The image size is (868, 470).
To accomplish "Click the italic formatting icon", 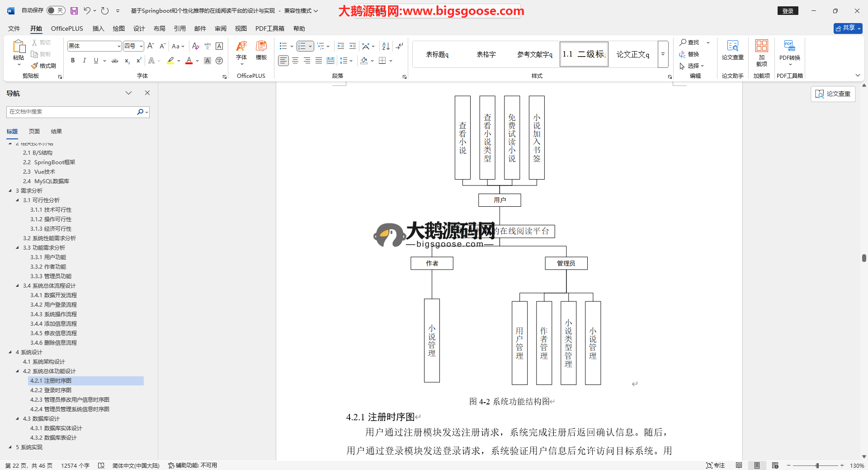I will pyautogui.click(x=84, y=61).
